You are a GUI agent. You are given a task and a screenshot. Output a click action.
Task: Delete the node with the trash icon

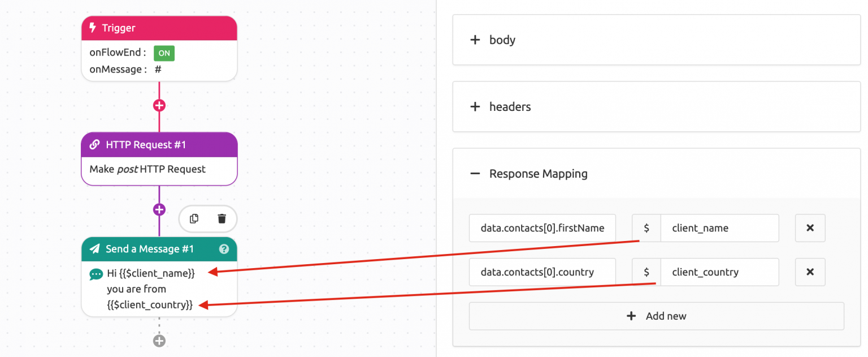tap(222, 218)
